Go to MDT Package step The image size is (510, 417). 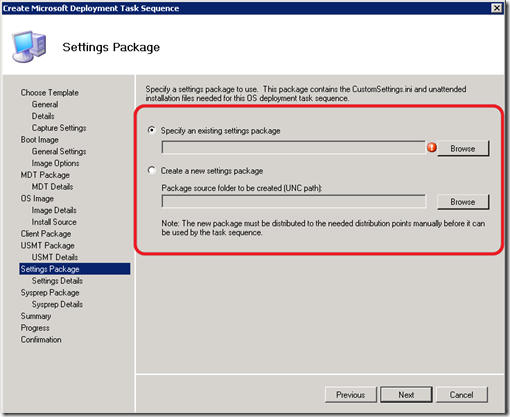45,175
